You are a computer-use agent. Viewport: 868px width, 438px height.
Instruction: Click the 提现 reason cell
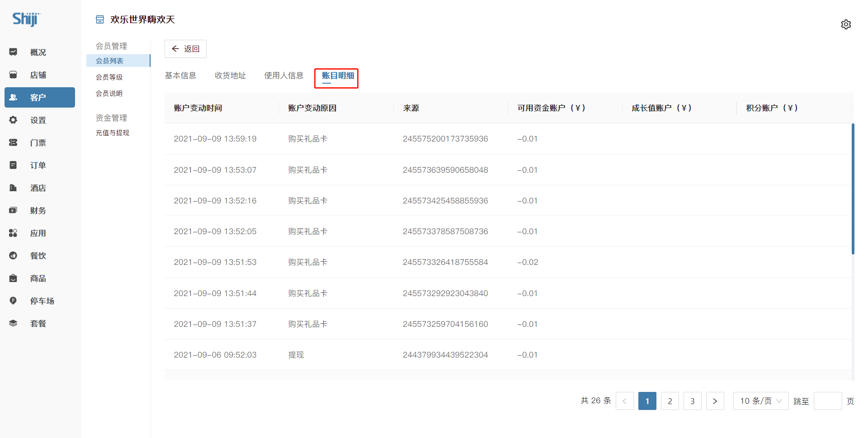296,355
